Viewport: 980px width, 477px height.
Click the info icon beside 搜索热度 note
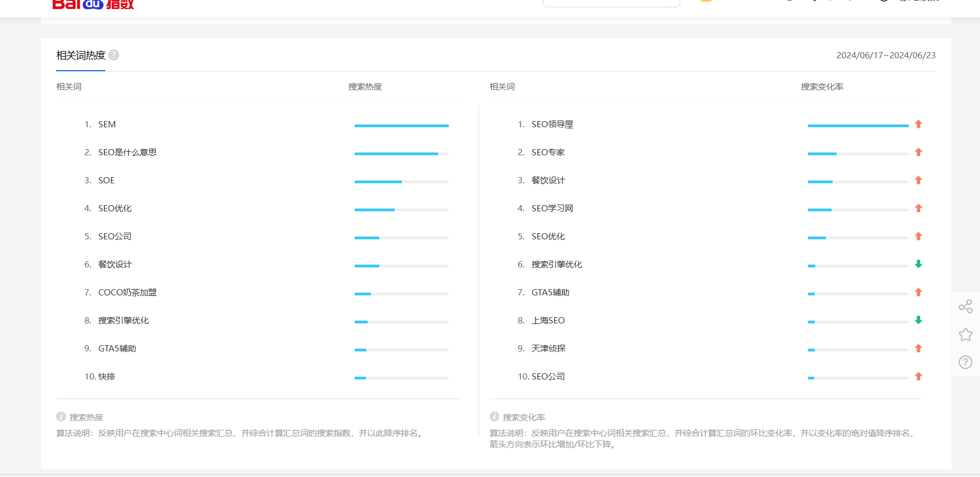tap(61, 416)
